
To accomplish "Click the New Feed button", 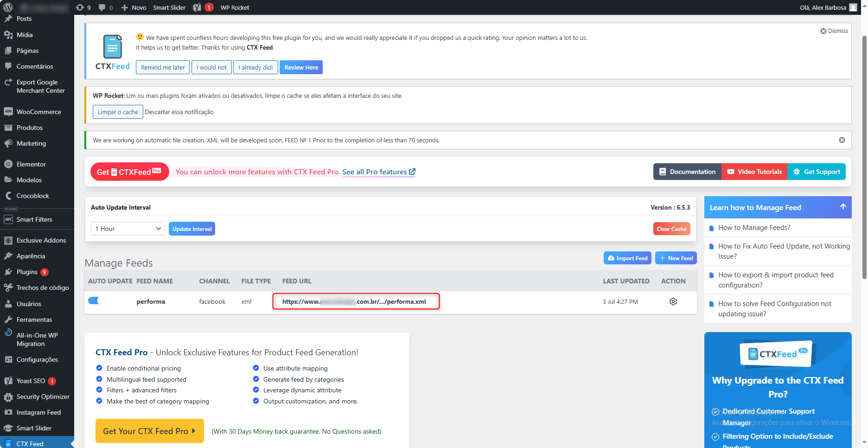I will point(676,258).
